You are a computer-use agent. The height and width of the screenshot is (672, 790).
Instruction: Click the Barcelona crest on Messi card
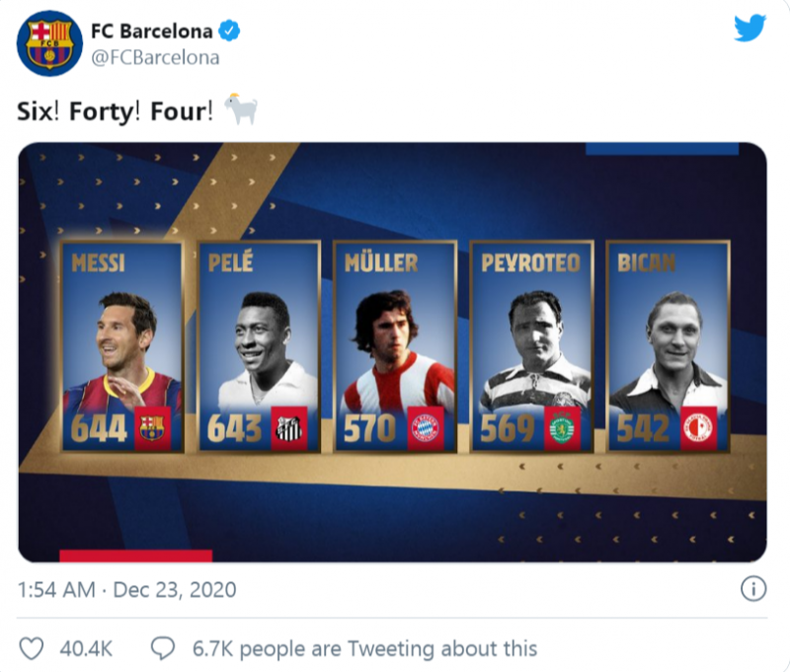point(152,427)
